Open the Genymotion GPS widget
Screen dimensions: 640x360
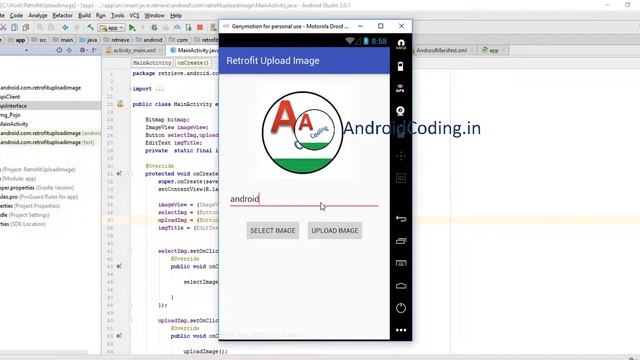[400, 89]
